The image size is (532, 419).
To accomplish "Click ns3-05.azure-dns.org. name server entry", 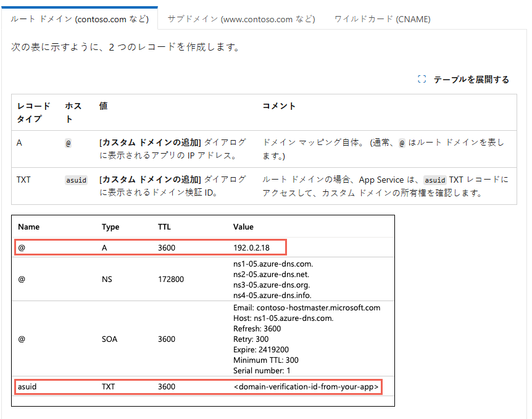I will click(272, 284).
